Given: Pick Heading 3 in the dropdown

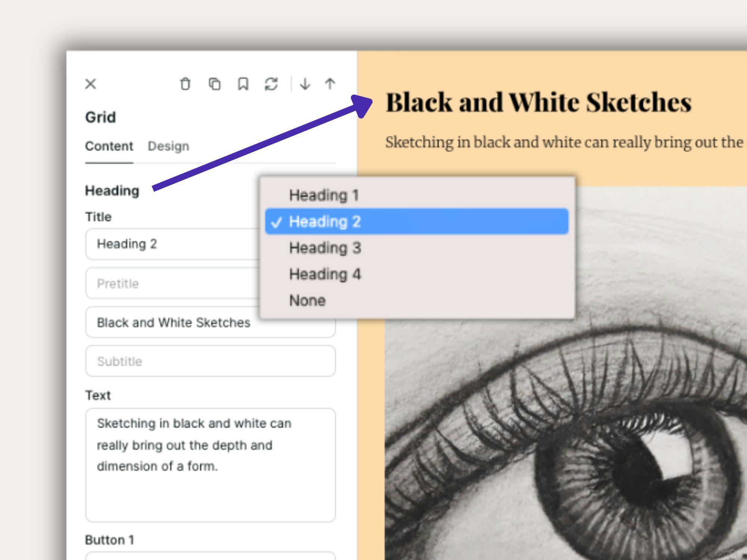Looking at the screenshot, I should point(325,248).
